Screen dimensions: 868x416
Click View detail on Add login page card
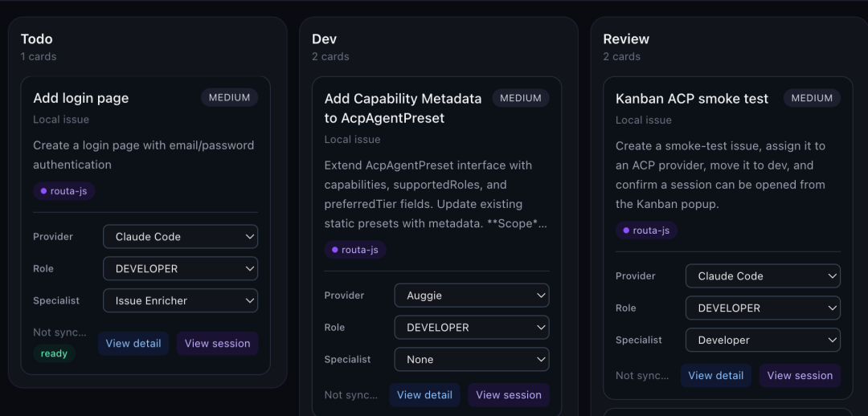tap(133, 344)
